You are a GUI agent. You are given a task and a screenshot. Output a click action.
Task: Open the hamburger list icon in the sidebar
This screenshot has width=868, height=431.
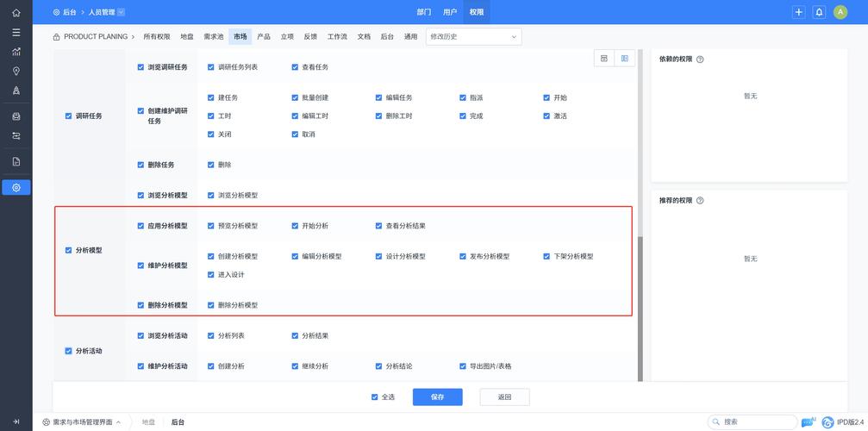pos(16,32)
